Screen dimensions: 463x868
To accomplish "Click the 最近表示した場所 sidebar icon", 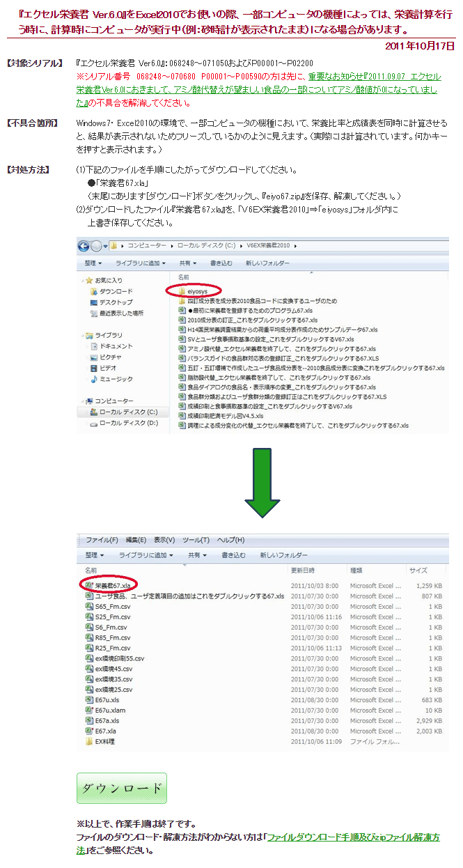I will tap(93, 313).
